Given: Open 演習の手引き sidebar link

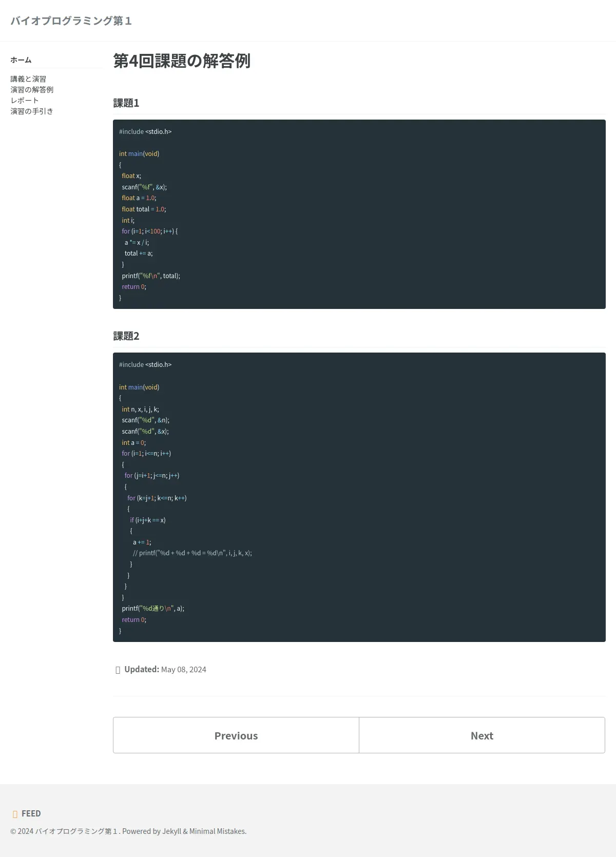Looking at the screenshot, I should point(32,111).
